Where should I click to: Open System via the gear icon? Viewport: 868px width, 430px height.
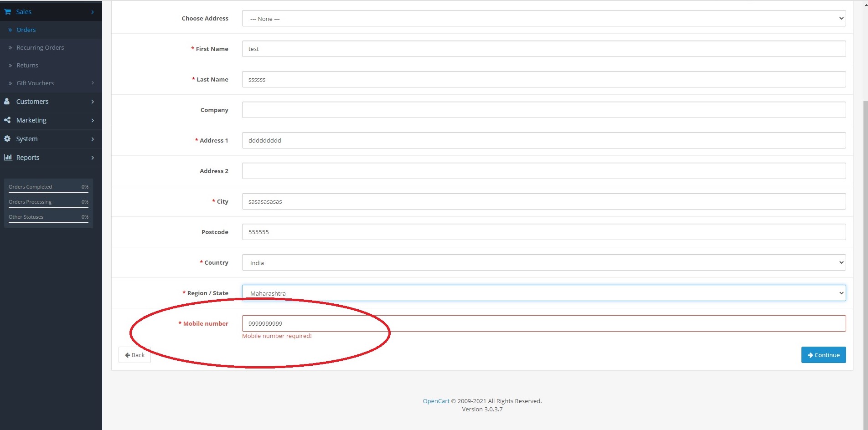point(7,138)
